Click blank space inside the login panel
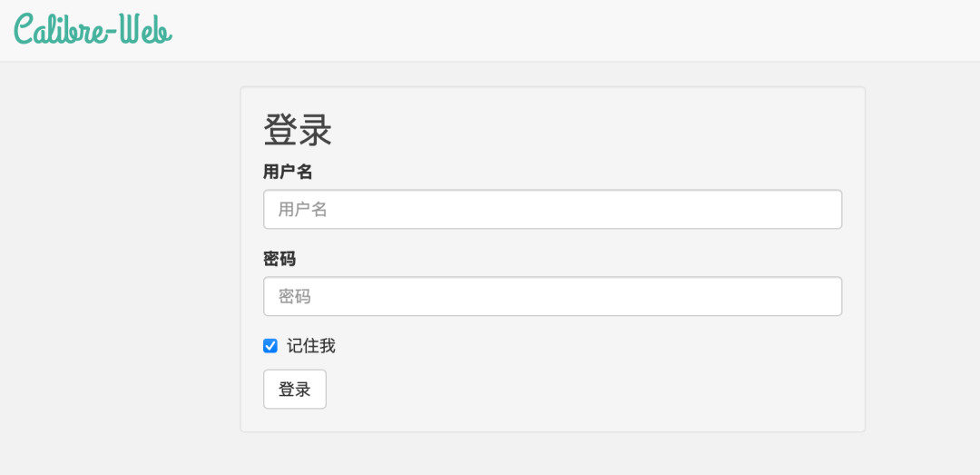This screenshot has width=980, height=475. (593, 375)
